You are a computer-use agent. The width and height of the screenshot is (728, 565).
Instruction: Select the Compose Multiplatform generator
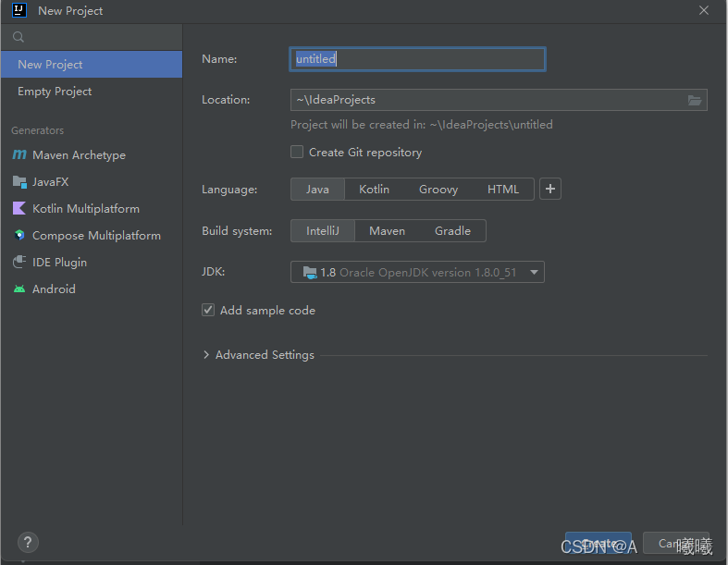click(92, 236)
